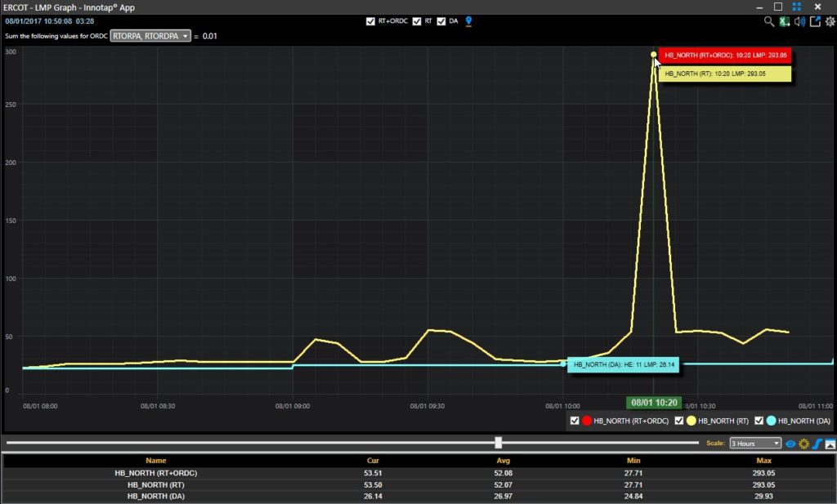Click the 08/01/2017 10:50:08 timestamp
Viewport: 837px width, 504px height.
38,21
